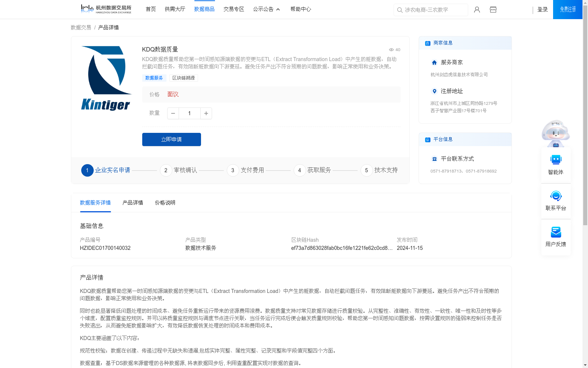Expand the 公示公告 dropdown menu
The height and width of the screenshot is (368, 588).
266,9
